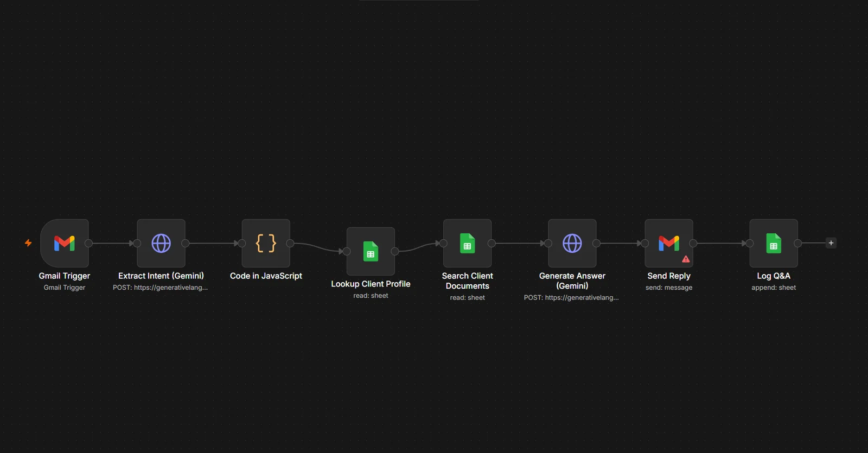This screenshot has height=453, width=868.
Task: Click the 'Send Reply' label
Action: pos(669,276)
